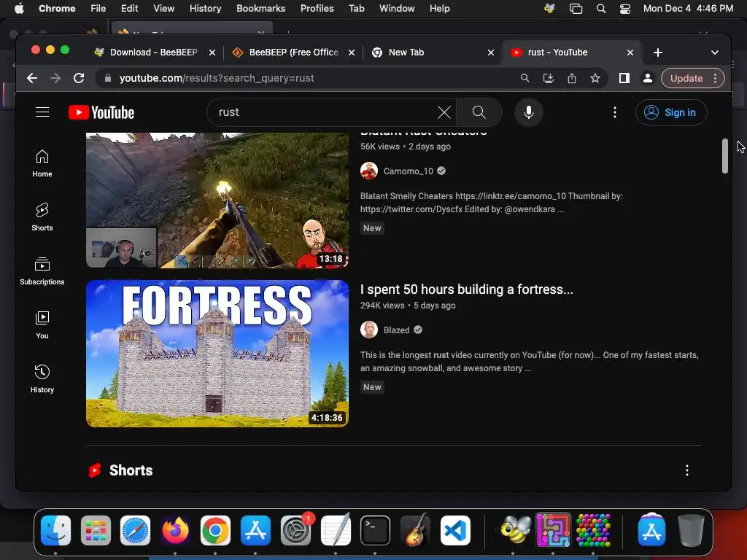The image size is (747, 560).
Task: Bookmark this page with star
Action: point(595,78)
